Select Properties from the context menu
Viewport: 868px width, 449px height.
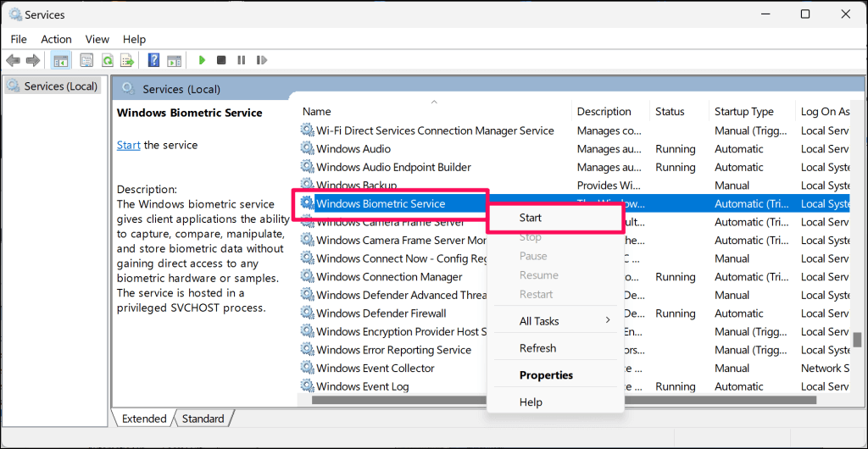546,375
